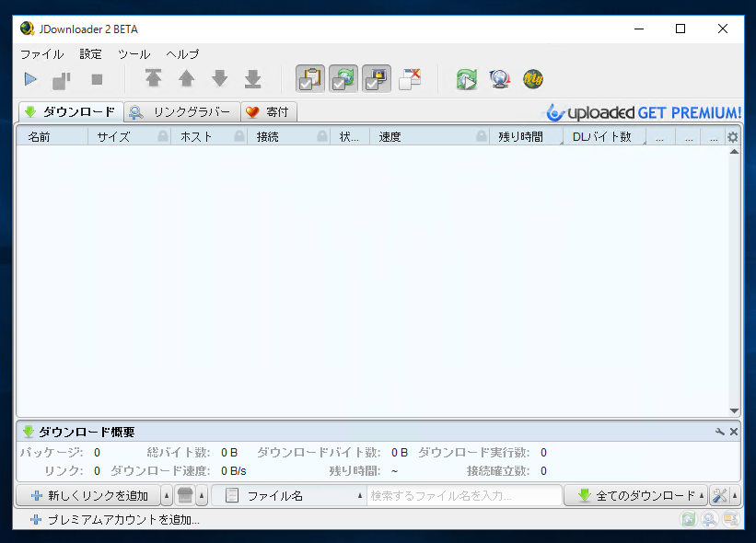756x543 pixels.
Task: Click the bottom tools wrench icon
Action: coord(719,495)
